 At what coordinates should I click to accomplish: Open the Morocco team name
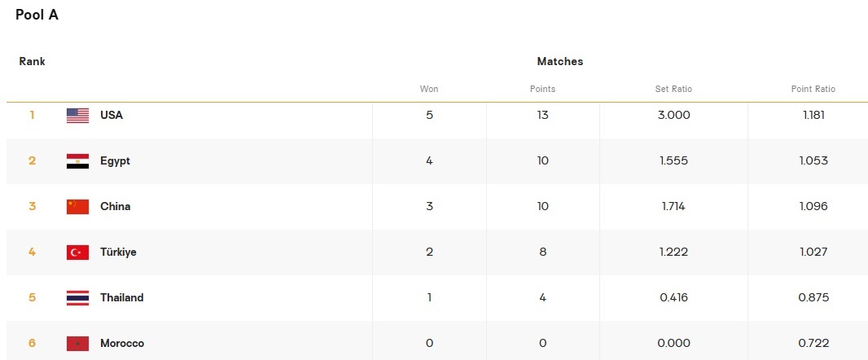pyautogui.click(x=122, y=344)
